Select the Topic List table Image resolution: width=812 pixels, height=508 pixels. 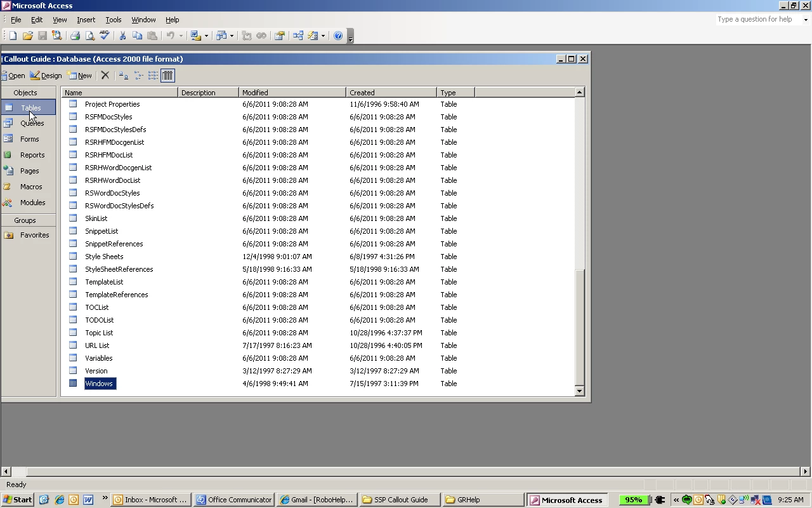pos(99,333)
